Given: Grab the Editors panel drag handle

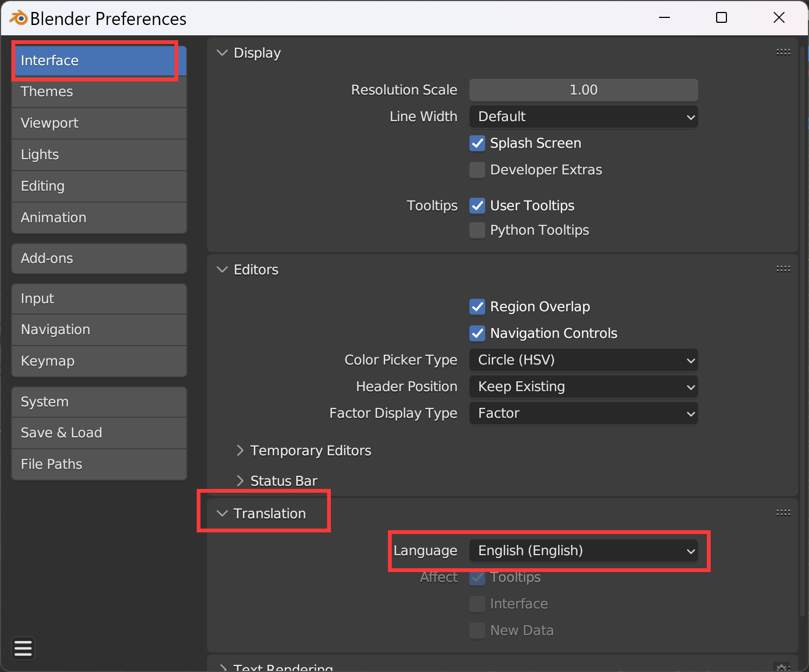Looking at the screenshot, I should click(x=783, y=269).
